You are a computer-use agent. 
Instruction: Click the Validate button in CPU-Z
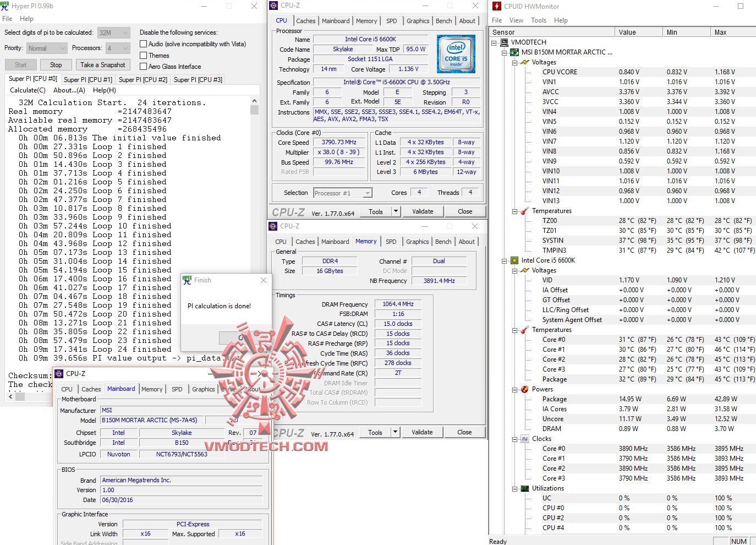click(x=423, y=211)
